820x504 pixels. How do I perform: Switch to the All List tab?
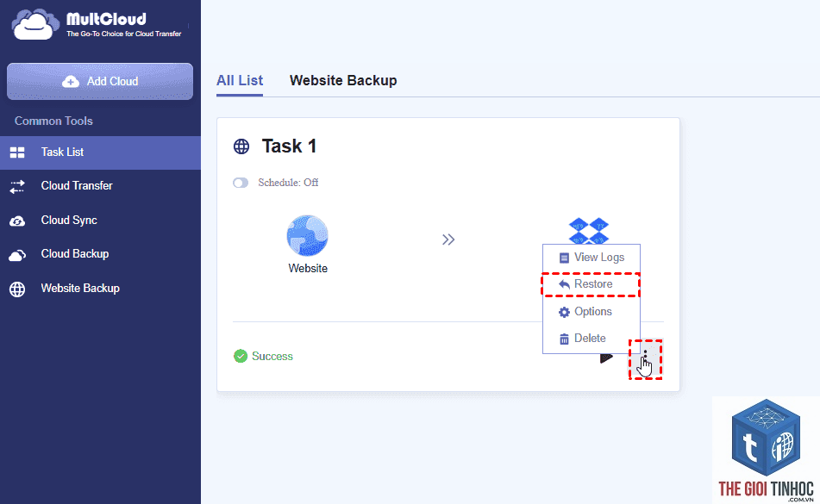[240, 80]
